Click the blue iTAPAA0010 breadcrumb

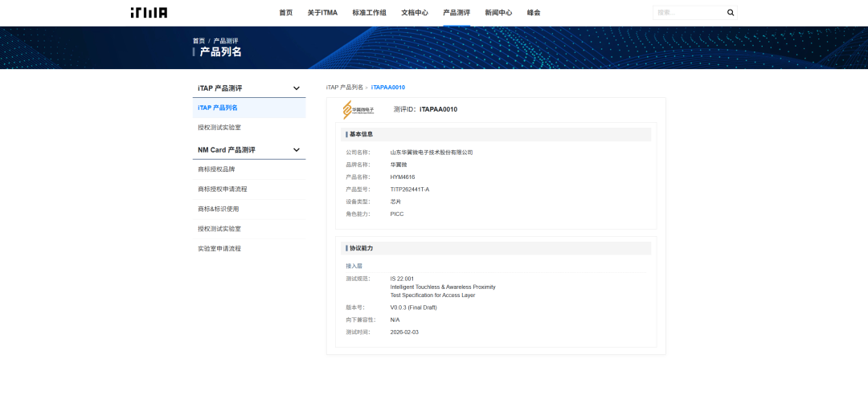pyautogui.click(x=388, y=88)
